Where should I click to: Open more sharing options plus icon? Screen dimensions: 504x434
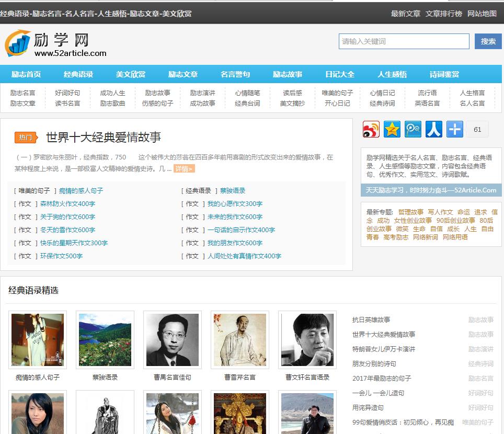point(455,129)
